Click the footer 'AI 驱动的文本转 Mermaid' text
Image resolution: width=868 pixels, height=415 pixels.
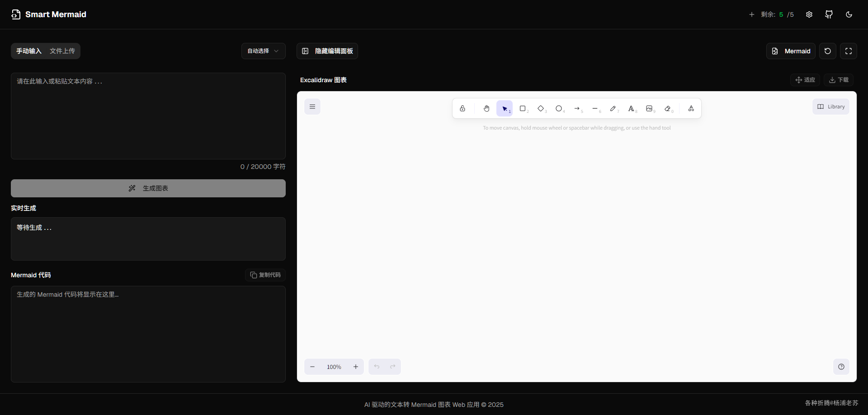click(x=434, y=405)
